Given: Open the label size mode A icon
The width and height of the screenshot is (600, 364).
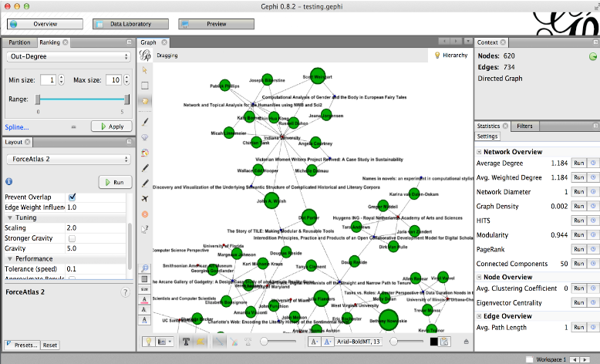Looking at the screenshot, I should coord(314,342).
